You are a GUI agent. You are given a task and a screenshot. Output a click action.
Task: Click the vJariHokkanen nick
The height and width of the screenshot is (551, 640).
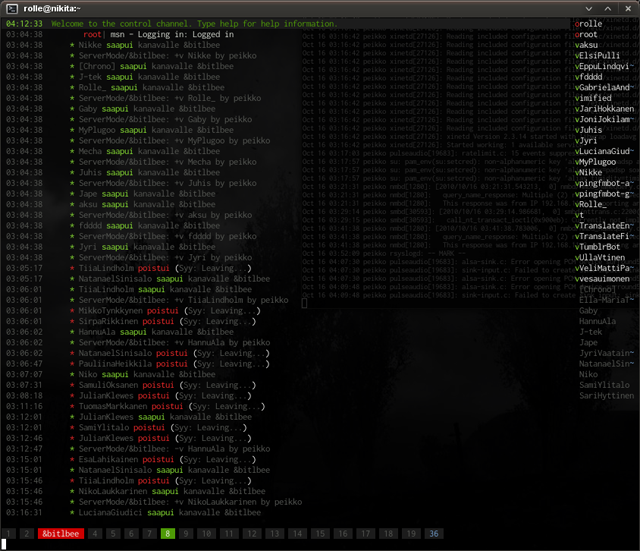point(604,109)
